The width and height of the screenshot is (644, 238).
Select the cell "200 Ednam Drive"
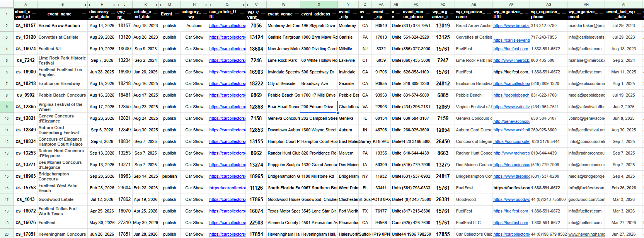click(x=319, y=107)
